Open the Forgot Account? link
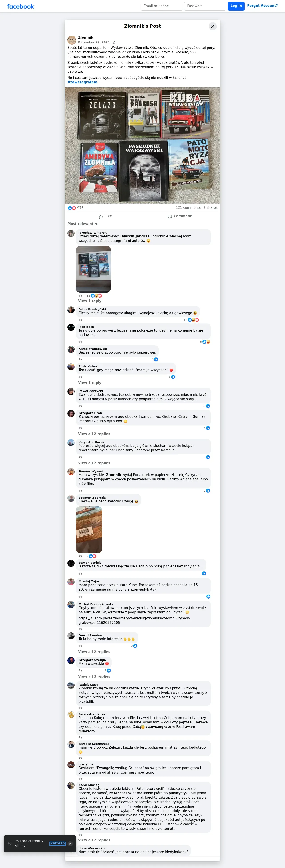This screenshot has height=868, width=285. pos(262,6)
